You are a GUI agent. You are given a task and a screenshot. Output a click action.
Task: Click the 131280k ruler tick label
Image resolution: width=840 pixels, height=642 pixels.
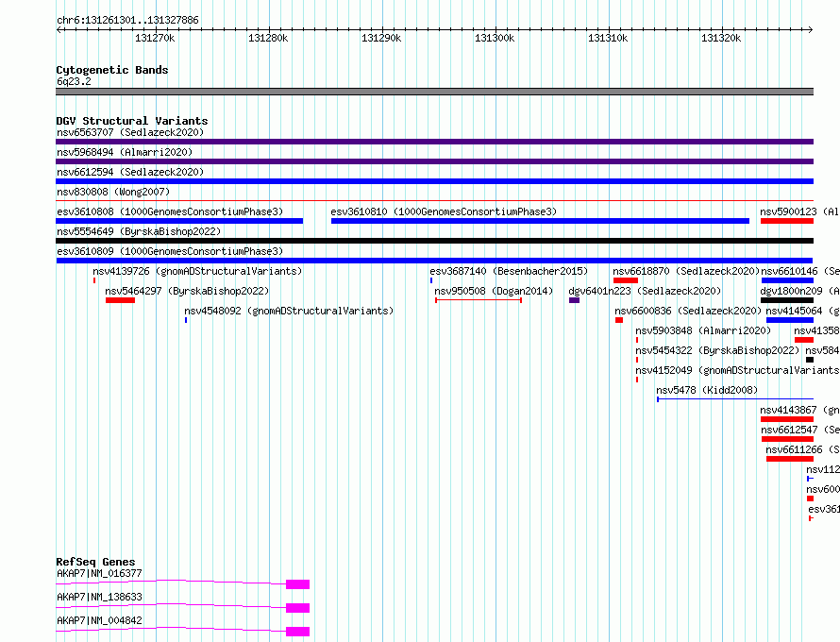(x=268, y=38)
